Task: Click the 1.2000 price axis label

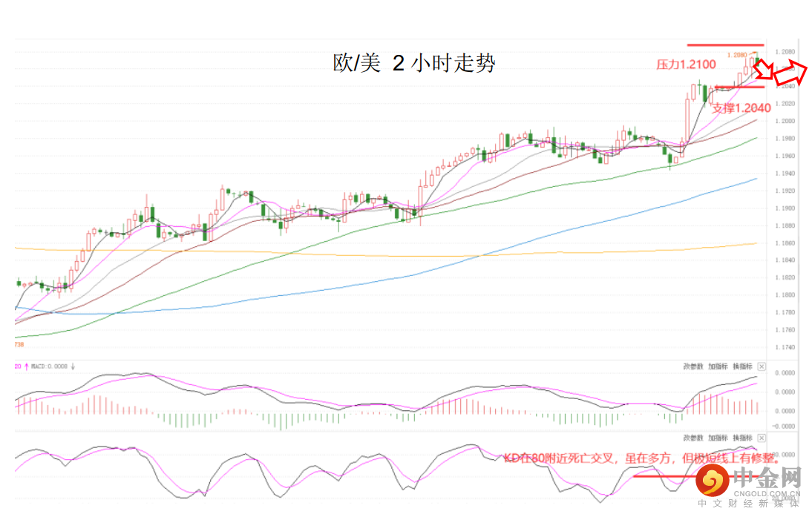Action: coord(785,121)
